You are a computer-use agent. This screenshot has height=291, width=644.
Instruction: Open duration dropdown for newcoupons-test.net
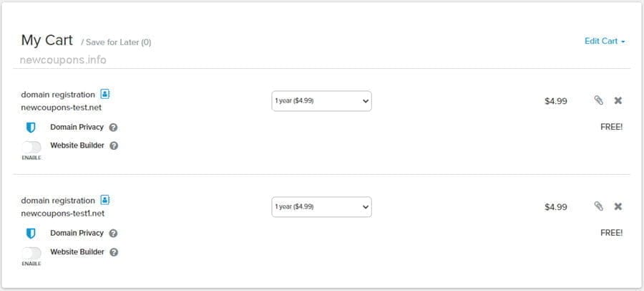pyautogui.click(x=321, y=101)
